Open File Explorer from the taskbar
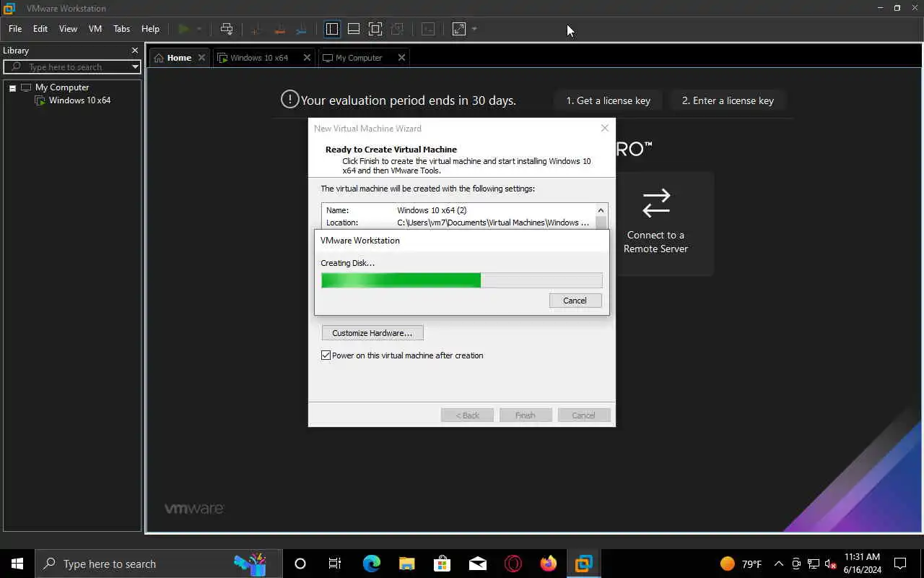 (x=406, y=564)
